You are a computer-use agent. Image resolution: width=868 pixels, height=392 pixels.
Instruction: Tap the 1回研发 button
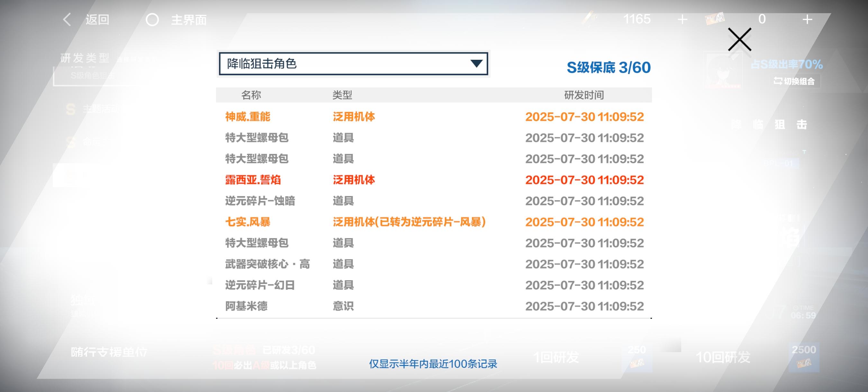[556, 357]
